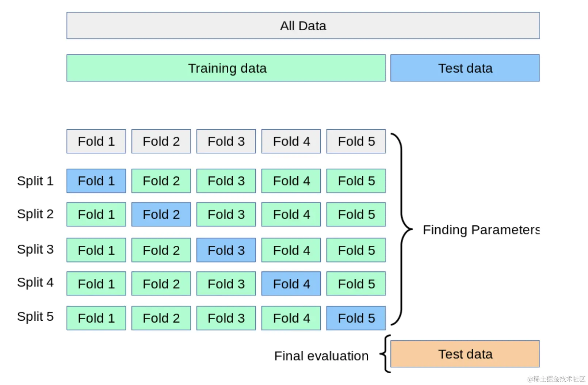Click the Split 5 row label
Image resolution: width=588 pixels, height=385 pixels.
[x=35, y=317]
